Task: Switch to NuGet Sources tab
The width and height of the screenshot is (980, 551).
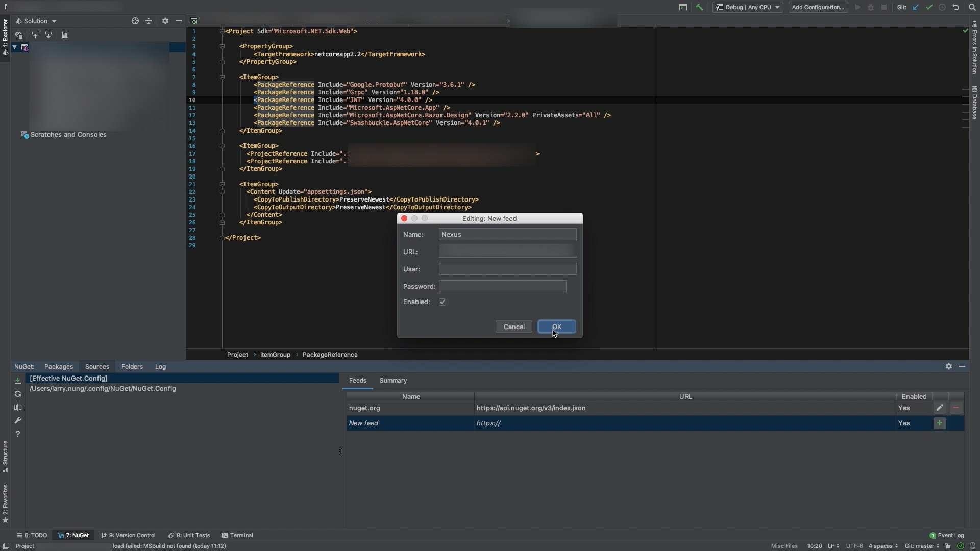Action: point(97,367)
